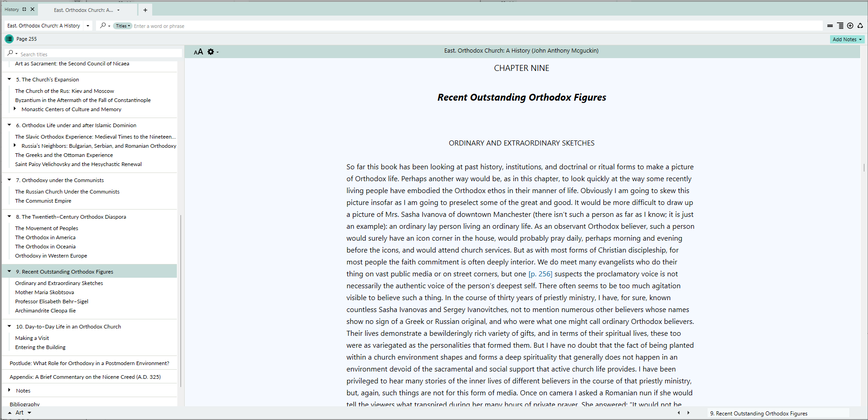This screenshot has width=868, height=420.
Task: Click the circled plus icon
Action: [x=850, y=26]
